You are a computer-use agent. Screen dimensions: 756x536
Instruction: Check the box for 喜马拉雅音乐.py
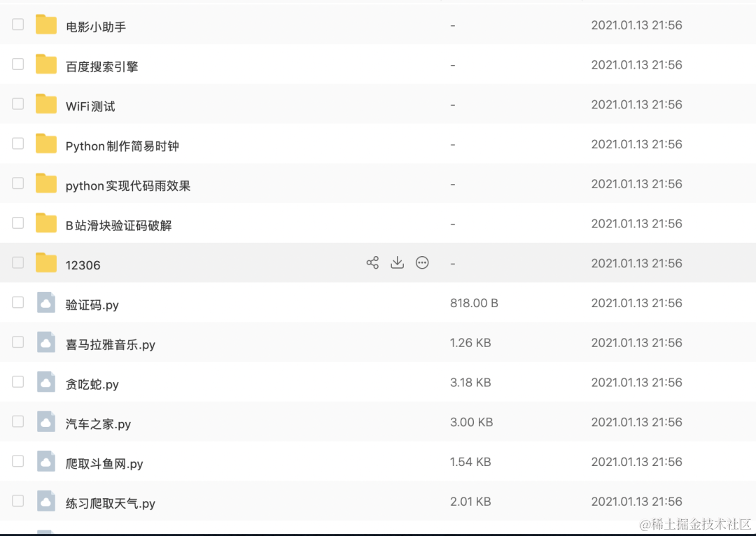[x=17, y=341]
